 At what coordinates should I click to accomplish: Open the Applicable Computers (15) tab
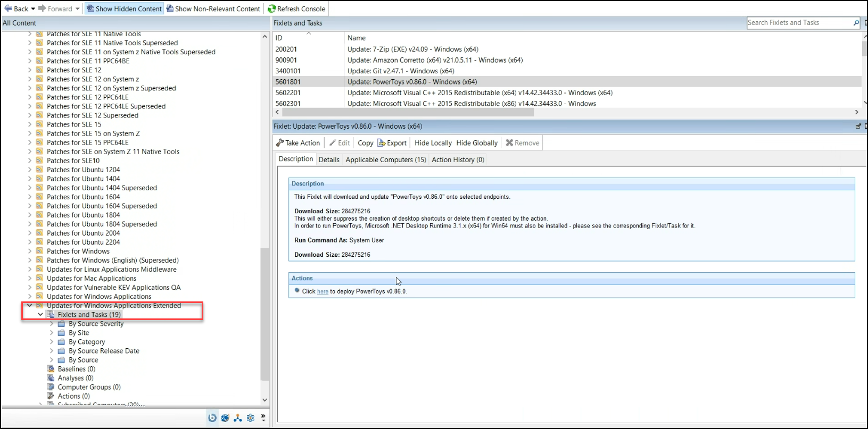click(385, 159)
